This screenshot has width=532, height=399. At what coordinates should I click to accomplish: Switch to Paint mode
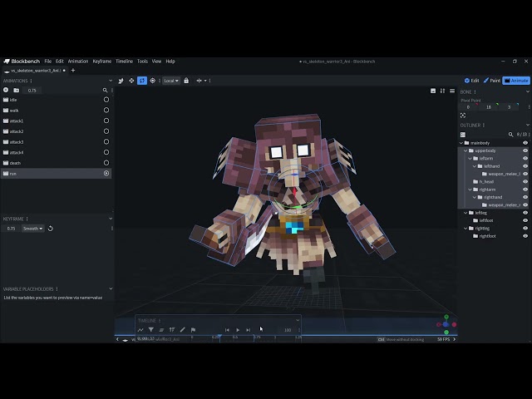(x=491, y=81)
